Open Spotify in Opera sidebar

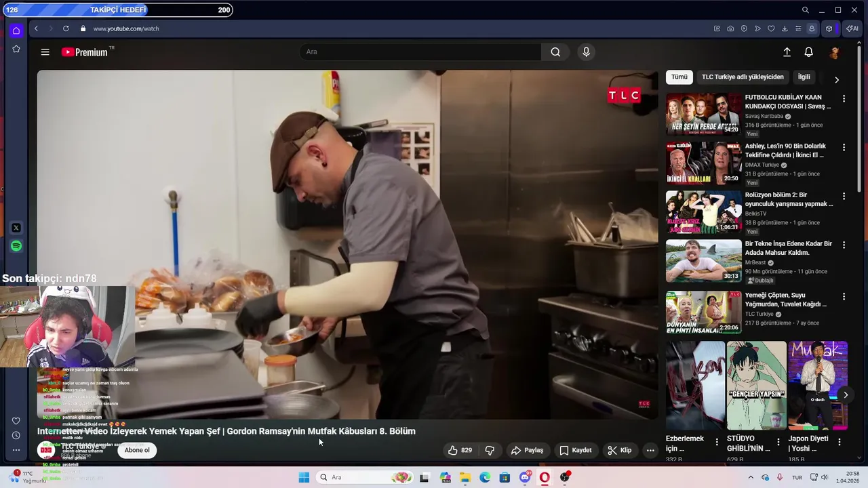point(16,246)
